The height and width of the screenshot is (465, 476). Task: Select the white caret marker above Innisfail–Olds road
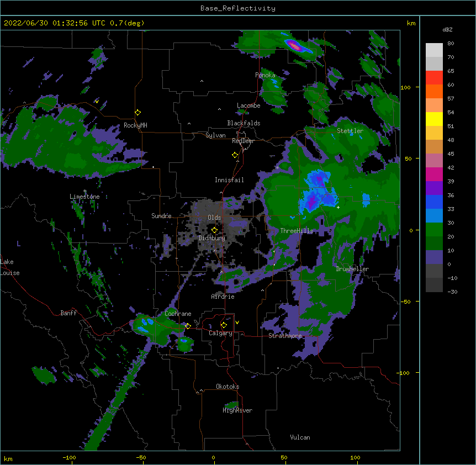[x=221, y=193]
